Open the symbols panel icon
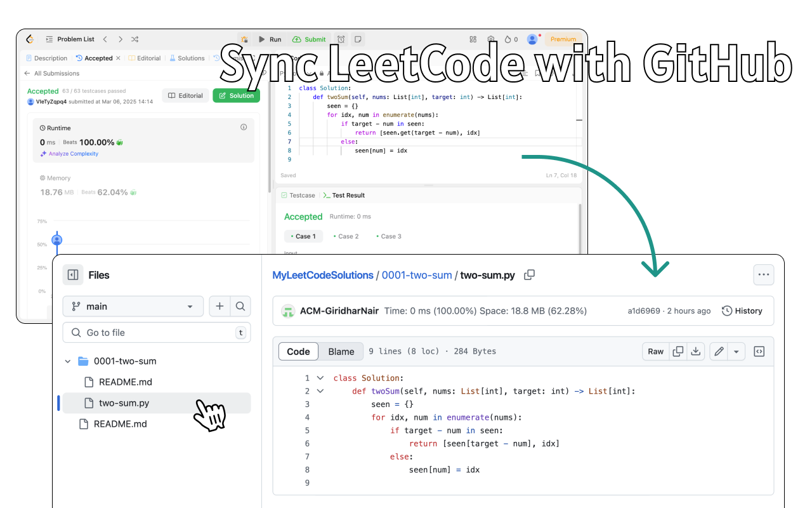This screenshot has height=508, width=812. tap(759, 351)
